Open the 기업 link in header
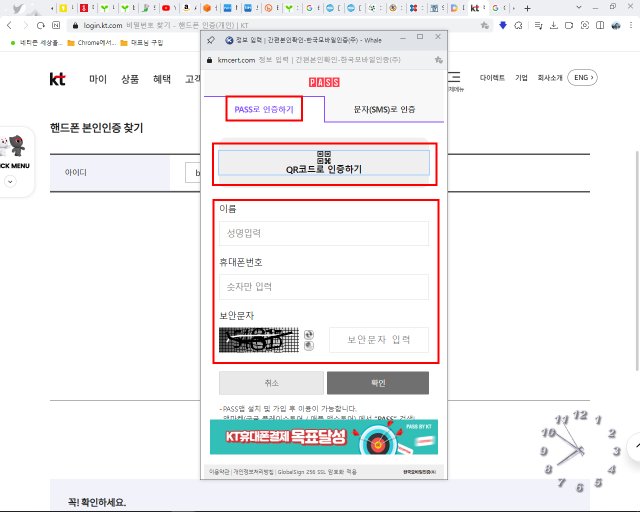Viewport: 640px width, 512px height. point(521,78)
